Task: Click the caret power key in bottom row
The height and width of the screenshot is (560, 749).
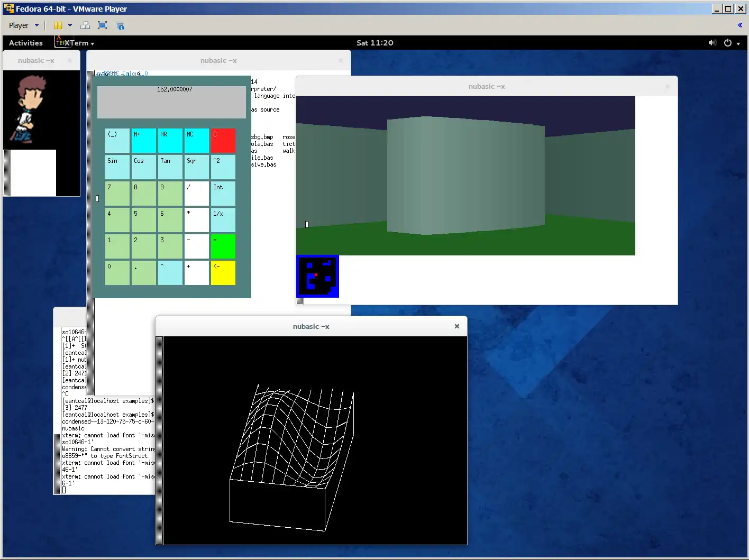Action: [x=170, y=273]
